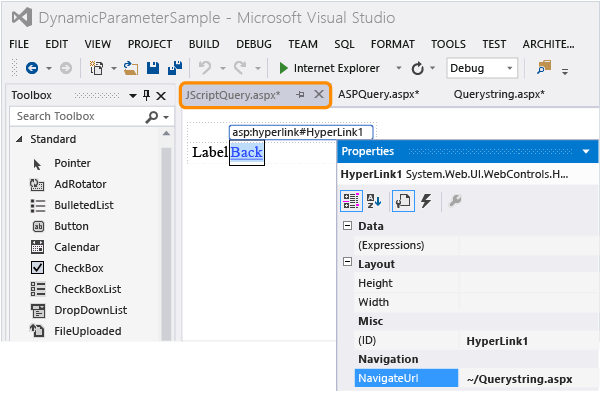This screenshot has height=393, width=600.
Task: Sort Properties alphabetically
Action: 374,201
